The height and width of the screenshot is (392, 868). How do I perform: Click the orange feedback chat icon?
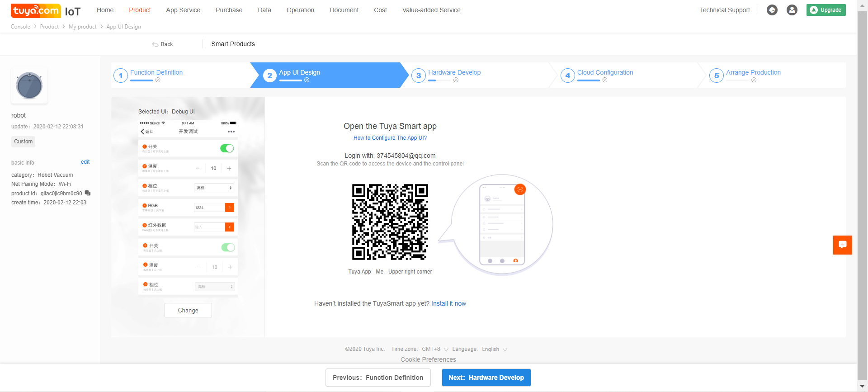843,245
